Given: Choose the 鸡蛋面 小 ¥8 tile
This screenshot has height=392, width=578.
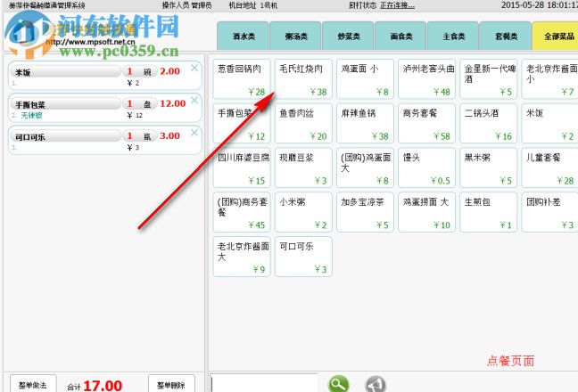Looking at the screenshot, I should pos(366,79).
